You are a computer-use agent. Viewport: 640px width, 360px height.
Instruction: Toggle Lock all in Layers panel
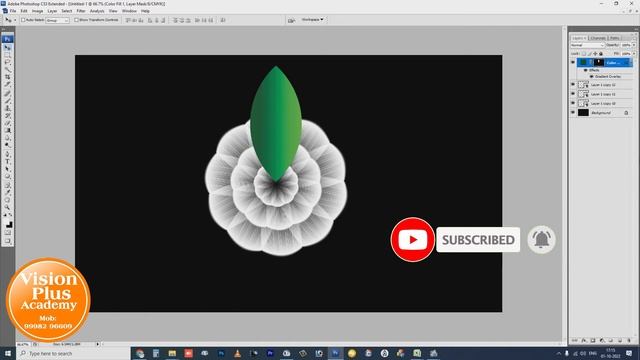pyautogui.click(x=601, y=53)
